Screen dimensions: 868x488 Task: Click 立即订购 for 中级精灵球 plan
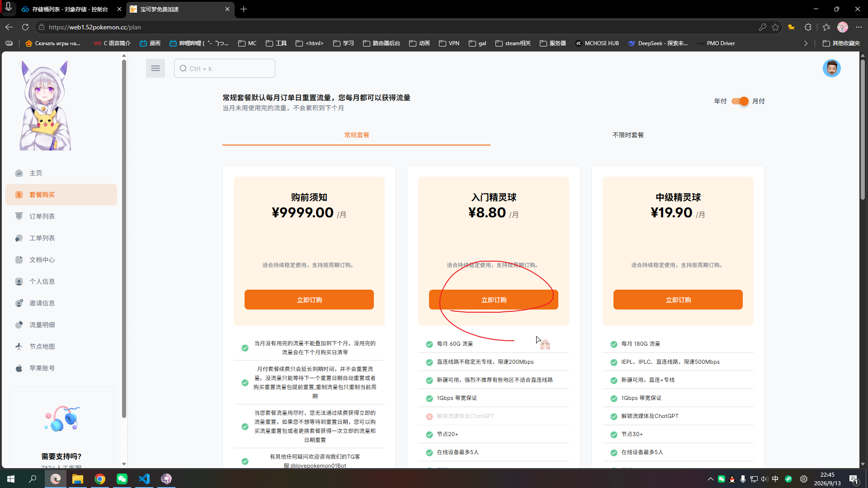(x=678, y=300)
